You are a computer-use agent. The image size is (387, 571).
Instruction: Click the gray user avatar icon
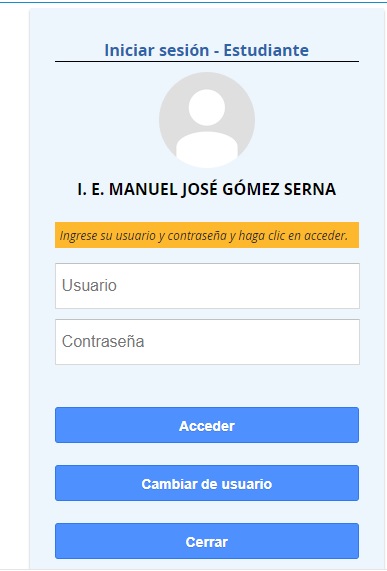tap(207, 120)
